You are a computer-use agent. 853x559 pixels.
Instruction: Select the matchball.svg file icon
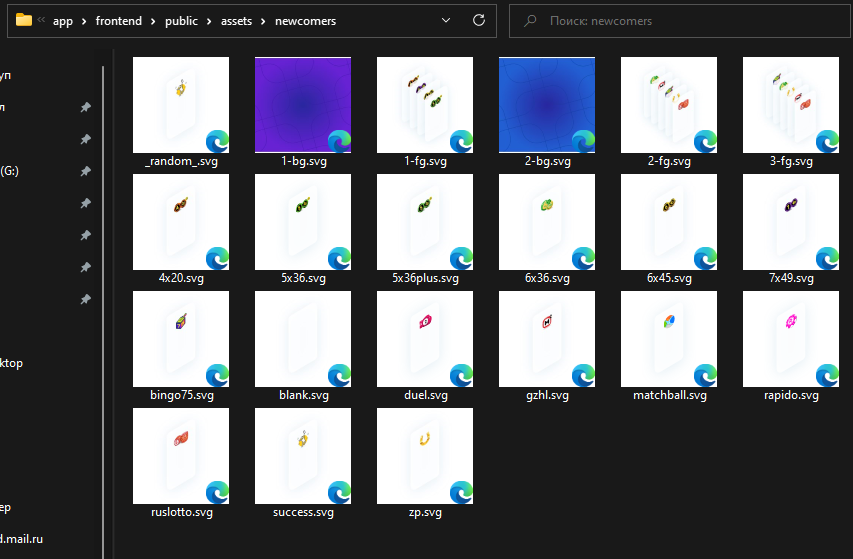click(x=669, y=339)
